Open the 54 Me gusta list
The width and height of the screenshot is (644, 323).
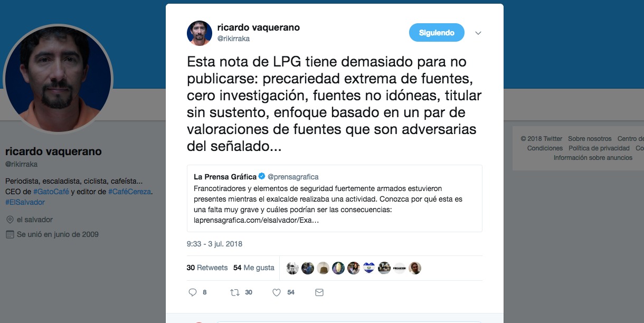coord(254,268)
